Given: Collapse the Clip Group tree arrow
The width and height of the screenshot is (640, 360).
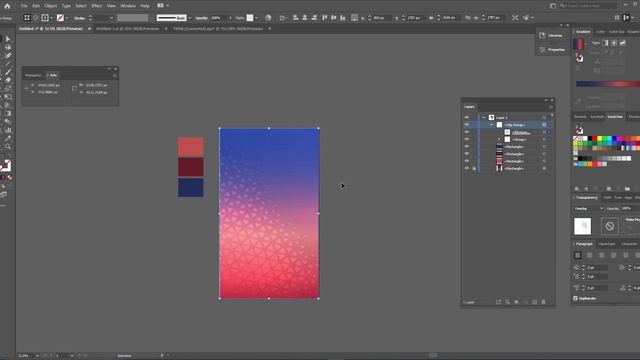Looking at the screenshot, I should [492, 125].
